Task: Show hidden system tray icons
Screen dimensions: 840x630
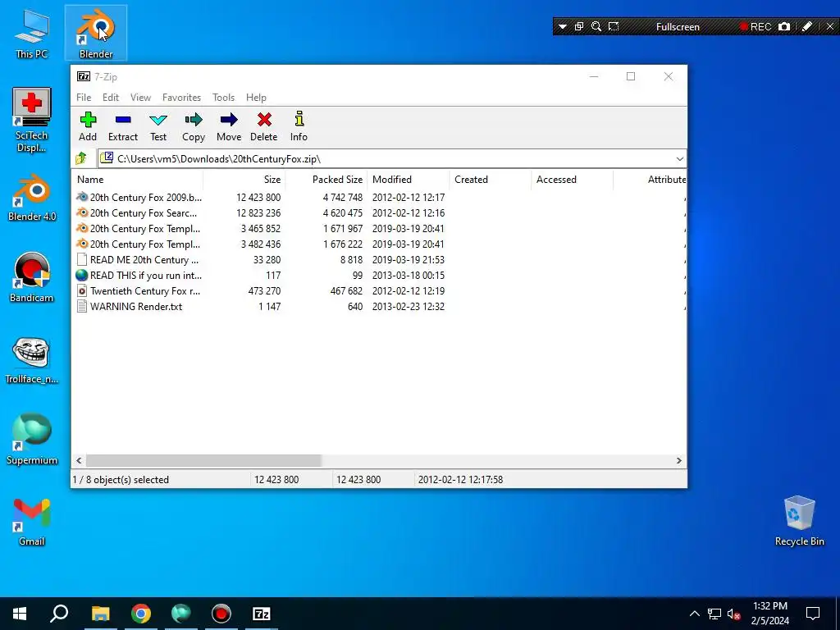Action: (694, 614)
